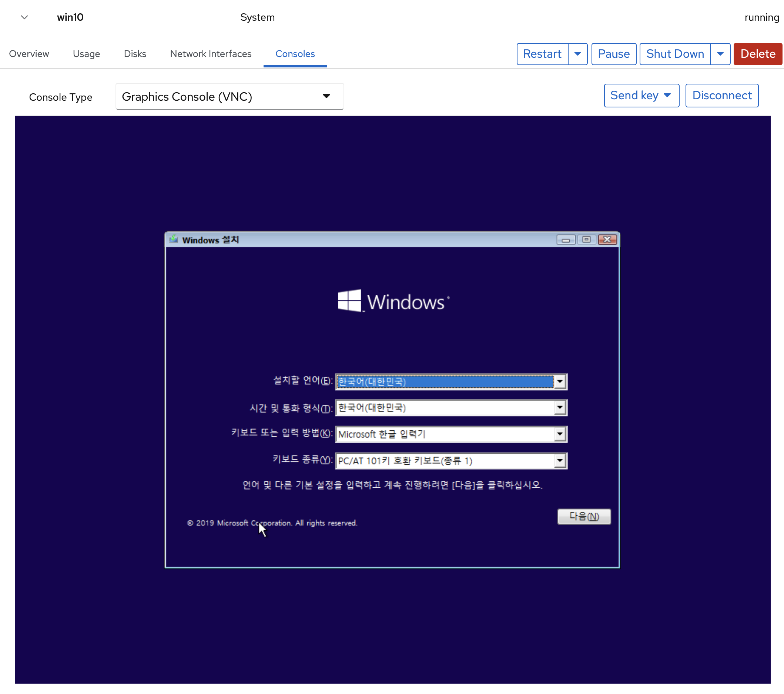The width and height of the screenshot is (784, 694).
Task: Go to Network Interfaces tab
Action: [x=211, y=54]
